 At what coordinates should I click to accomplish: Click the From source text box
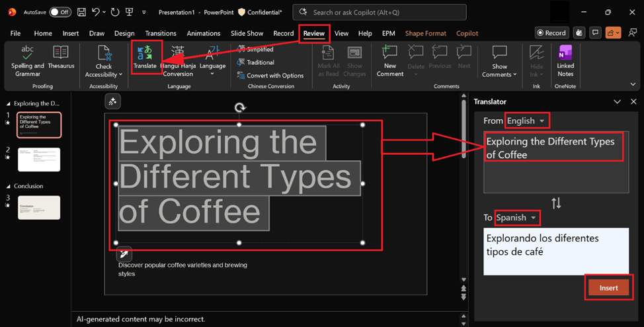tap(556, 162)
